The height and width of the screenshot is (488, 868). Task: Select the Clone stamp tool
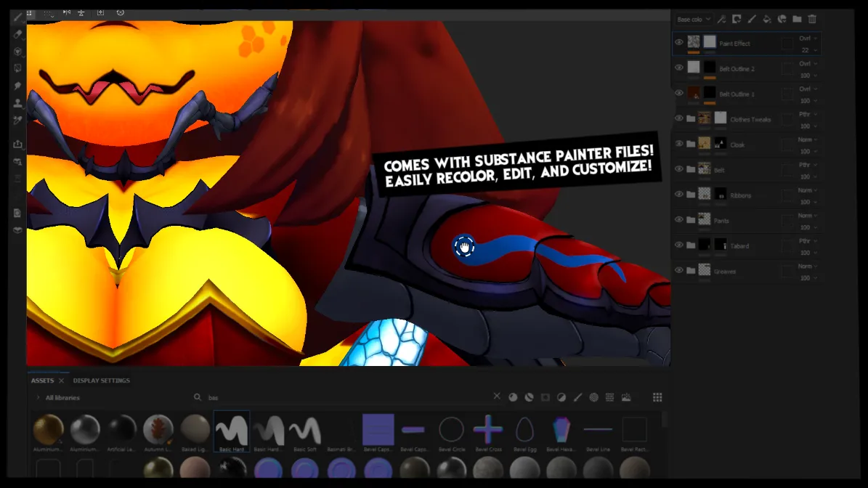[x=17, y=103]
